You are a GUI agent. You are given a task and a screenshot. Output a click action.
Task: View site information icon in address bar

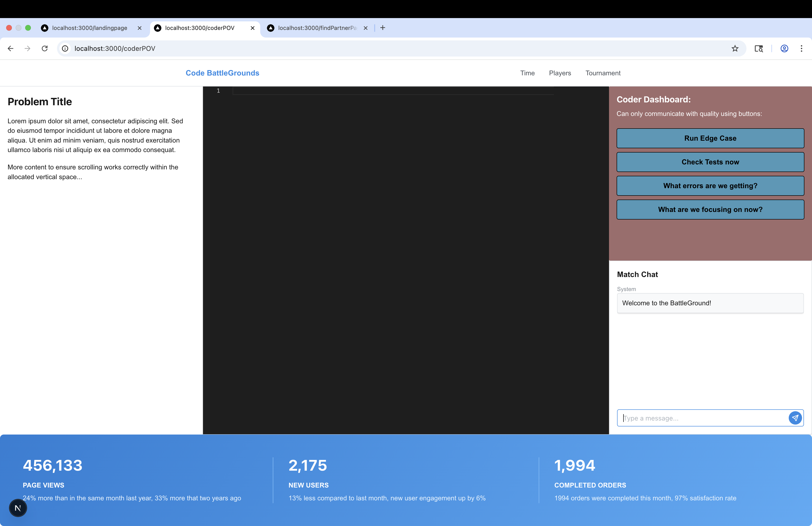[65, 48]
